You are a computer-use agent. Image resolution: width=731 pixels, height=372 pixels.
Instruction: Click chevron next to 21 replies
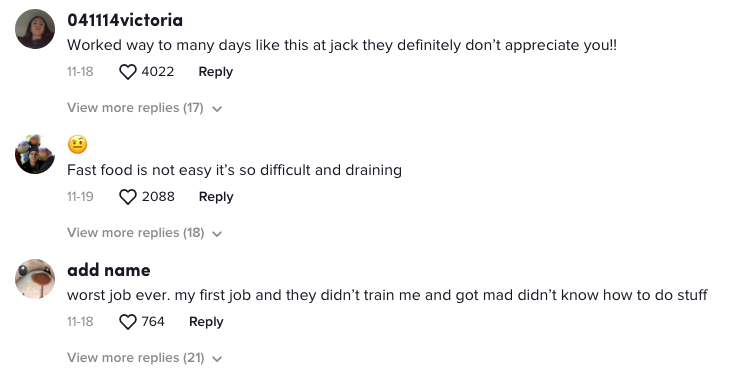point(217,359)
